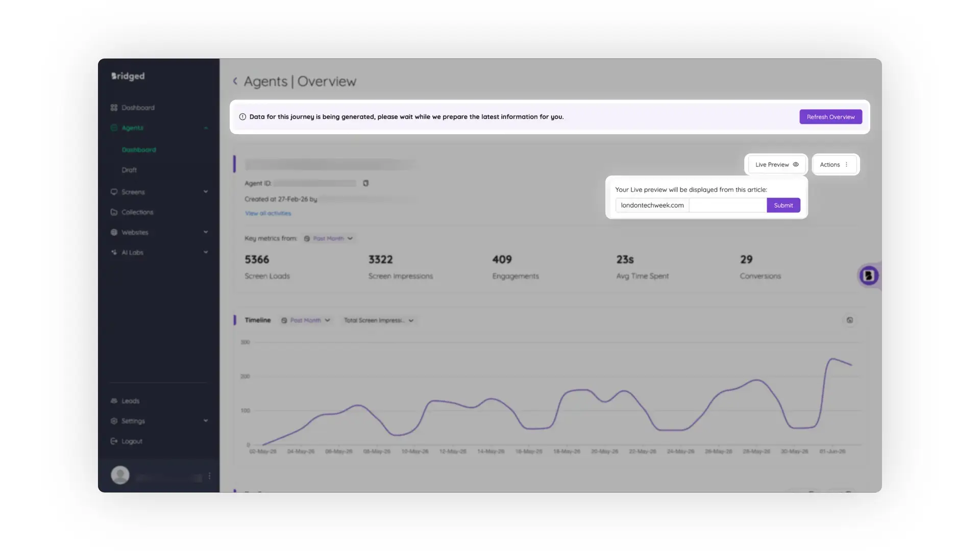Image resolution: width=980 pixels, height=551 pixels.
Task: Click the 5366 Screen Loads metric
Action: (267, 267)
